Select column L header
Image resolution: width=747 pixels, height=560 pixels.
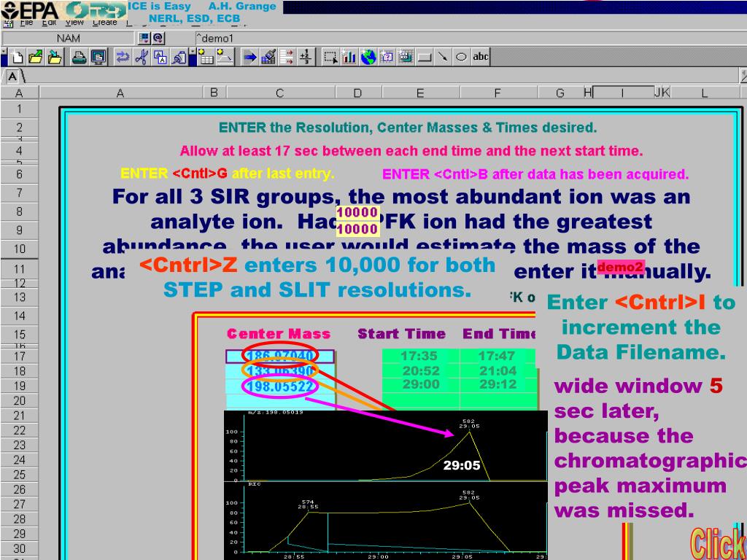(705, 93)
